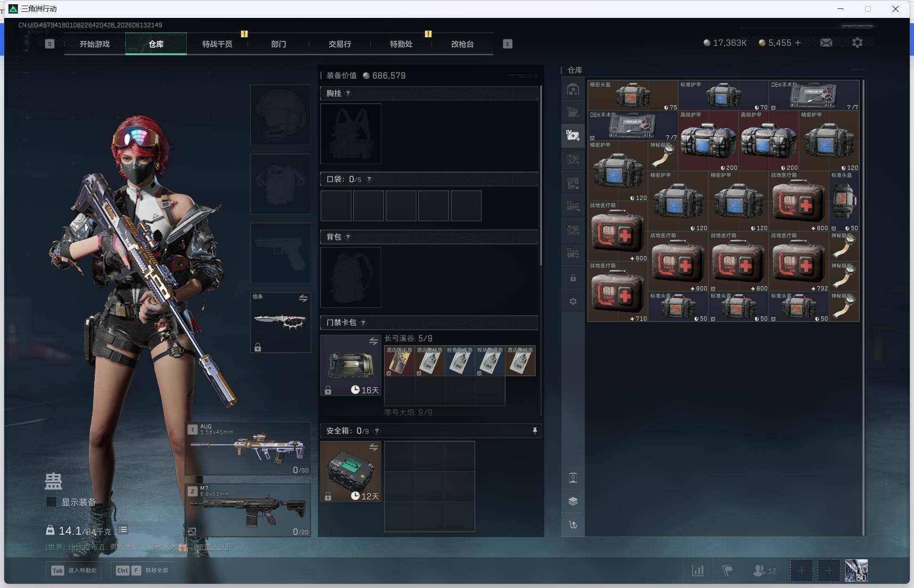Select the 牧场管理房 access card
The height and width of the screenshot is (588, 914).
(490, 361)
